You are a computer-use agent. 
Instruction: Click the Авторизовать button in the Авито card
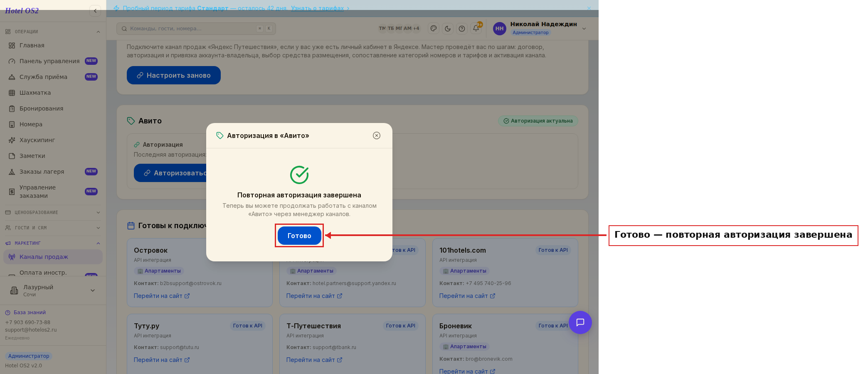[170, 173]
